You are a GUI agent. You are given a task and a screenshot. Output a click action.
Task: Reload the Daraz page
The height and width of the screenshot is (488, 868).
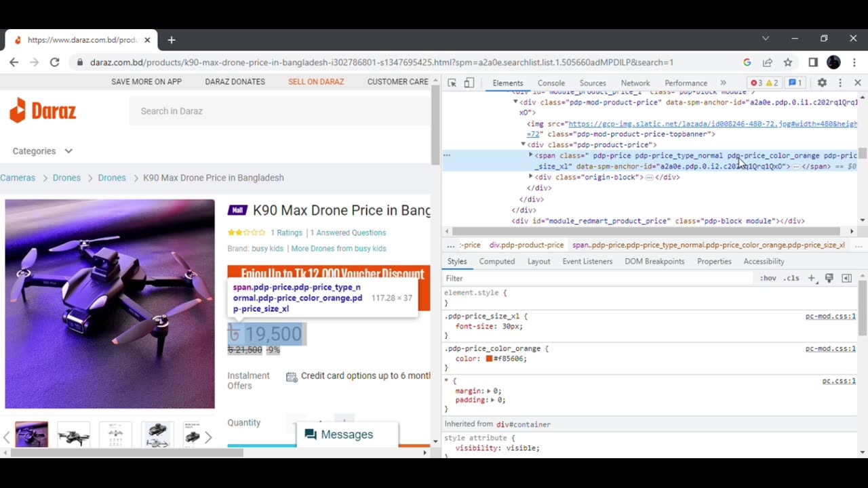55,62
